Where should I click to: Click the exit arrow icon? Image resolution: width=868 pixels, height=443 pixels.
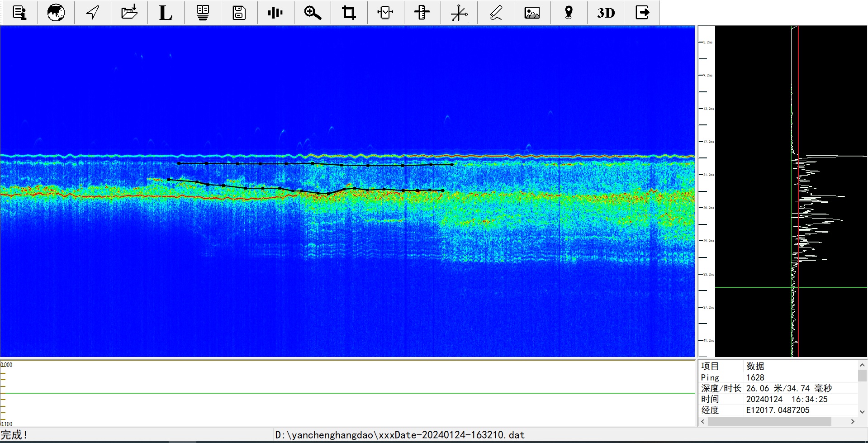click(x=642, y=13)
